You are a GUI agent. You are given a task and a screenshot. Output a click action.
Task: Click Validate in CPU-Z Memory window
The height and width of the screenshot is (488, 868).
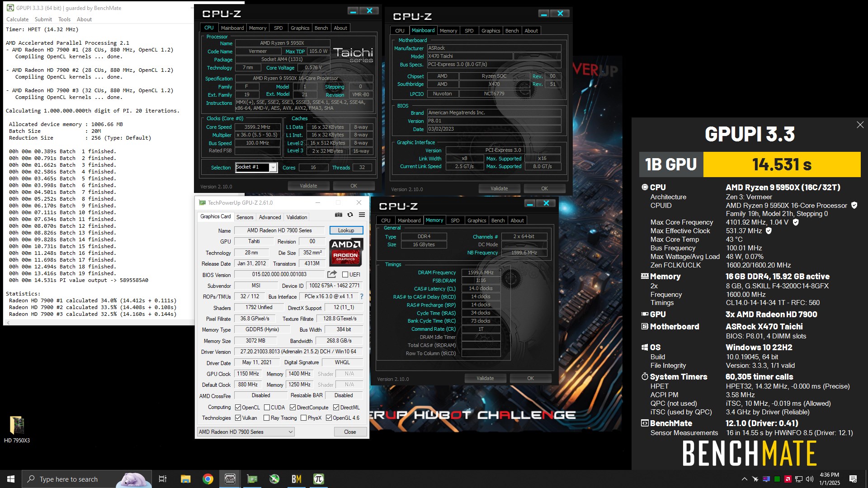click(x=485, y=378)
